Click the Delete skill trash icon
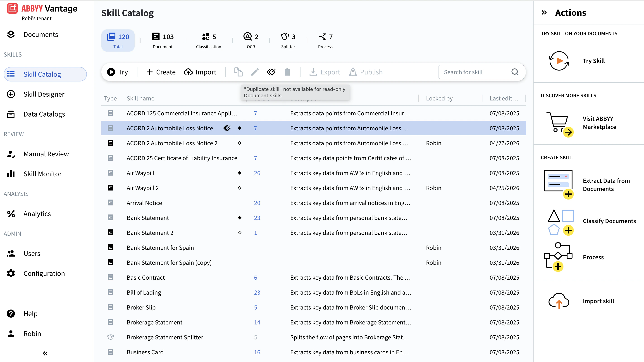The height and width of the screenshot is (362, 644). (x=287, y=72)
